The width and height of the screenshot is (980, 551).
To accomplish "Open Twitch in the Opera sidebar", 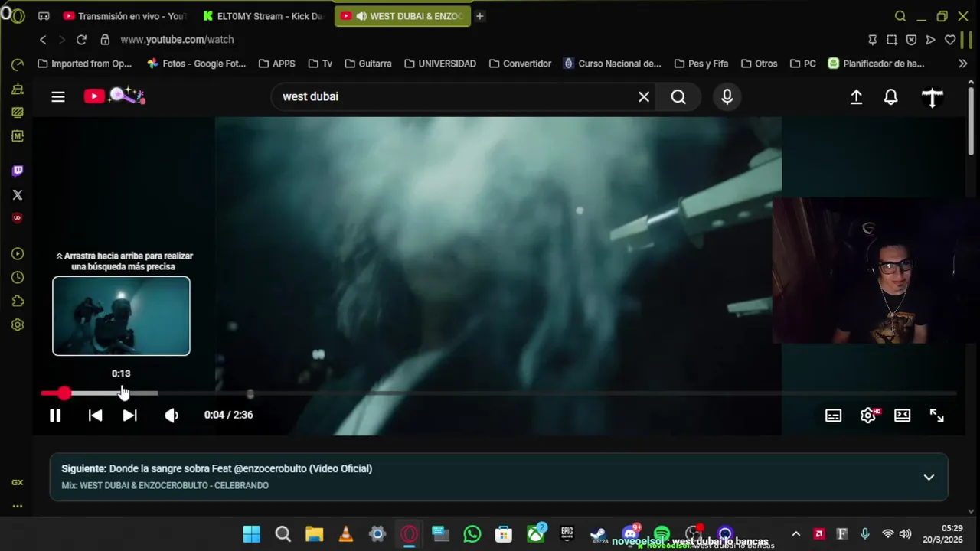I will pyautogui.click(x=18, y=171).
